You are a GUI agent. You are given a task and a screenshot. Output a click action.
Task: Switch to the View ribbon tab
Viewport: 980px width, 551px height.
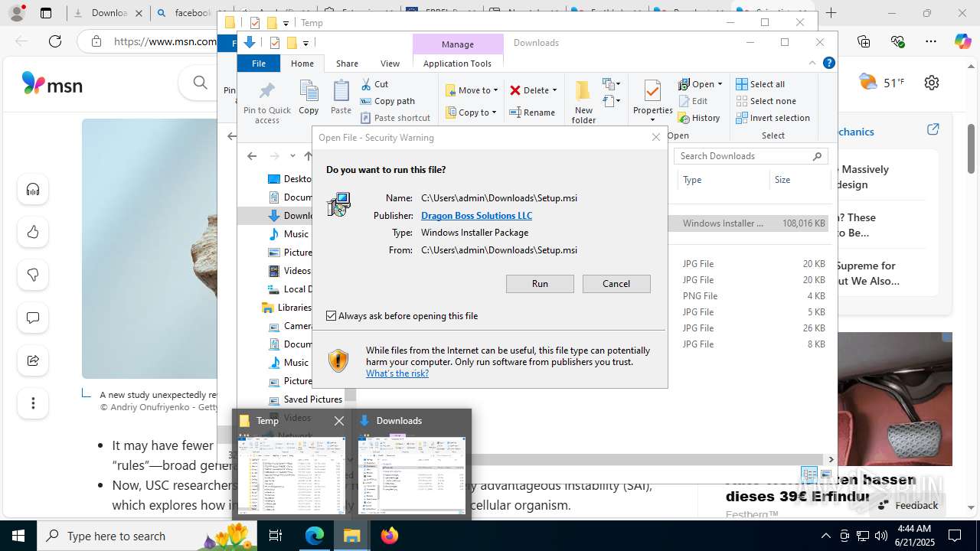390,64
